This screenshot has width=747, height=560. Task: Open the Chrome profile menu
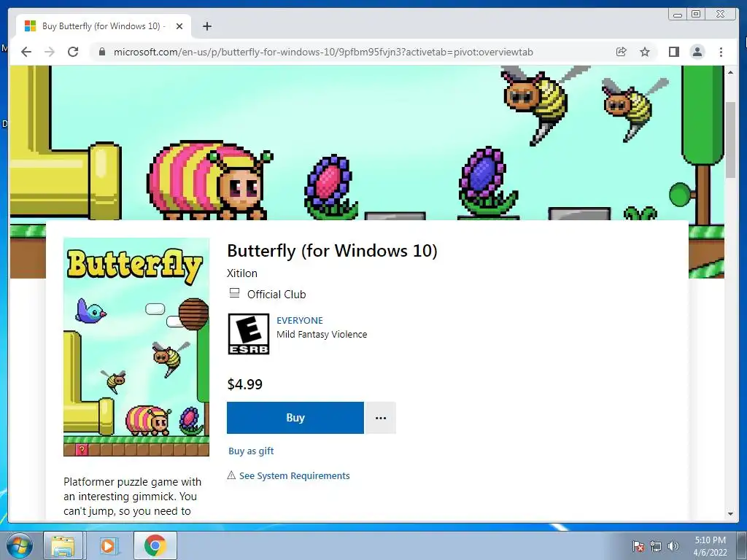pos(697,52)
